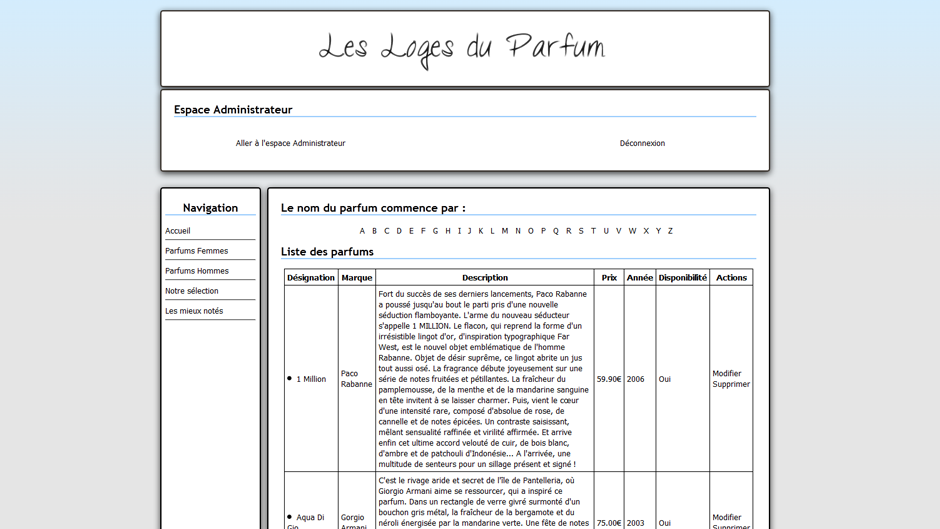Click Supprimer for the 1 Million perfume

[731, 384]
